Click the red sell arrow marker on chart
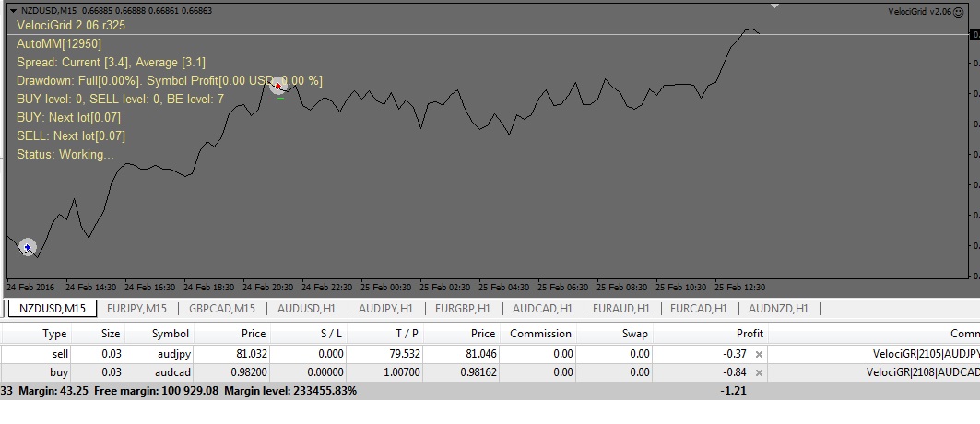980x424 pixels. pos(278,86)
